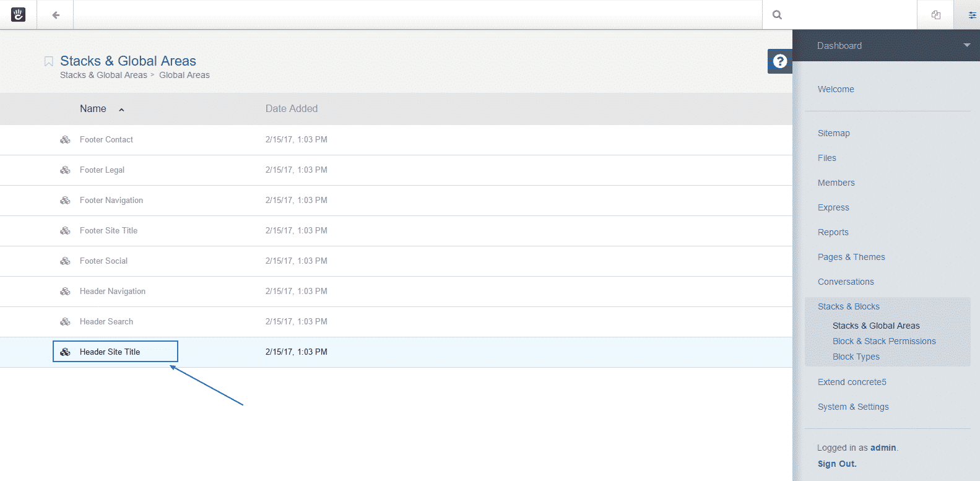Screen dimensions: 980x481
Task: Open Files in dashboard menu
Action: pyautogui.click(x=827, y=158)
